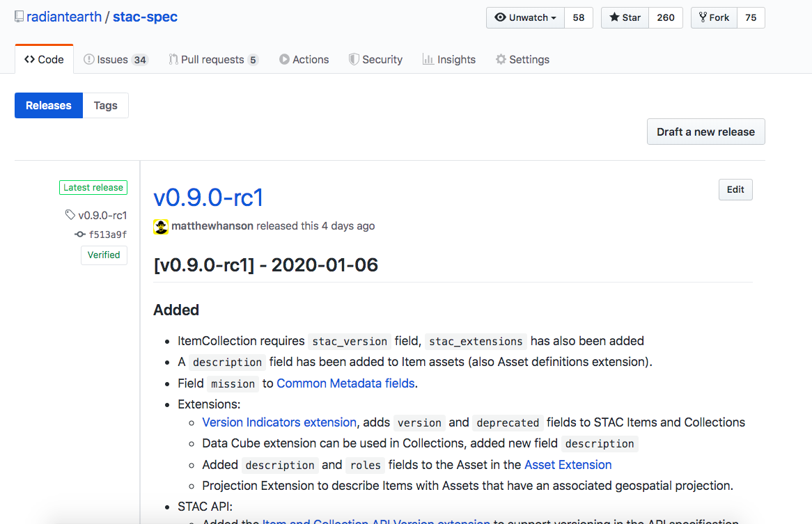Screen dimensions: 812x524
Task: Open the Common Metadata fields link
Action: tap(345, 383)
